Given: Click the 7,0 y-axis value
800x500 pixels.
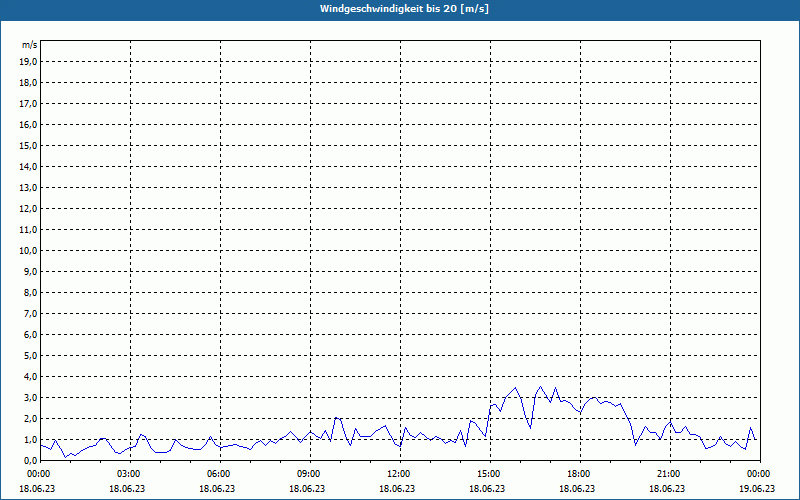Looking at the screenshot, I should pyautogui.click(x=30, y=313).
